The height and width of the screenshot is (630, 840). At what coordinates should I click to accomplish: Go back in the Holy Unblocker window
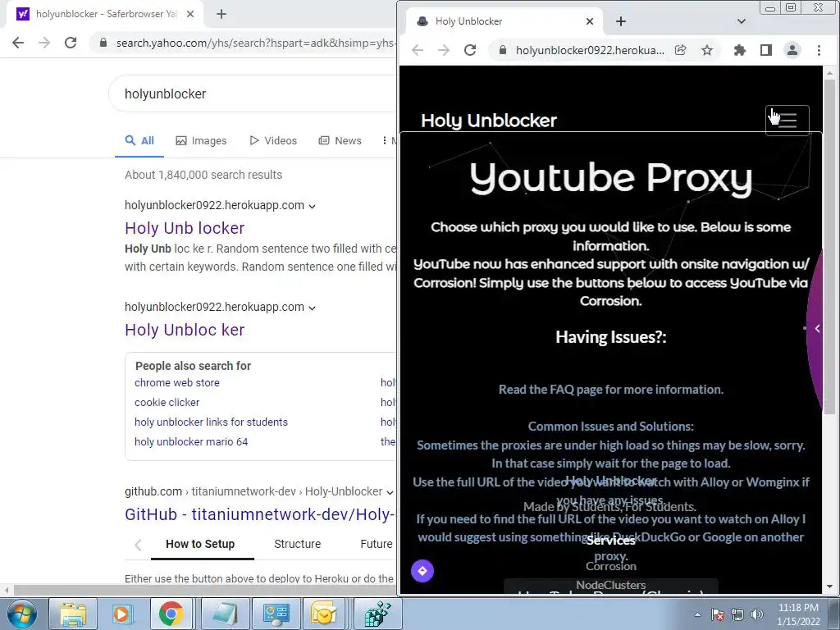(418, 50)
